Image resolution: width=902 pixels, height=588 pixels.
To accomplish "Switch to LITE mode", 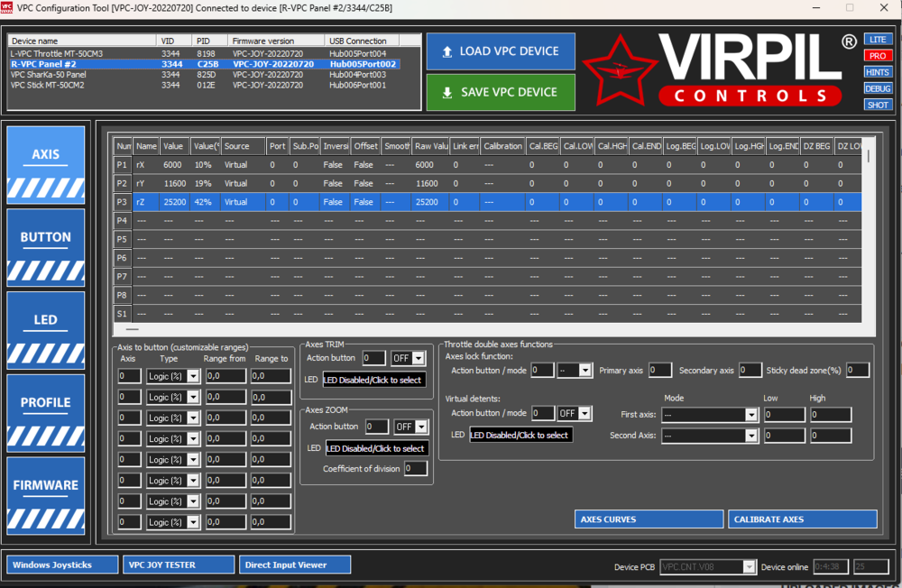I will point(878,39).
